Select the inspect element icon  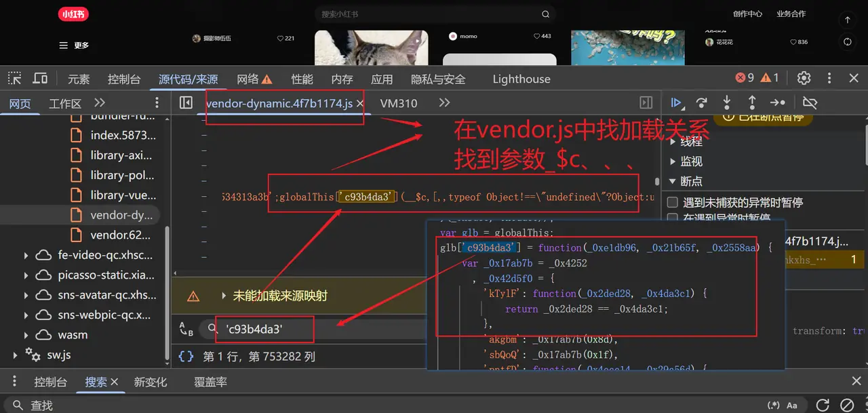coord(14,78)
